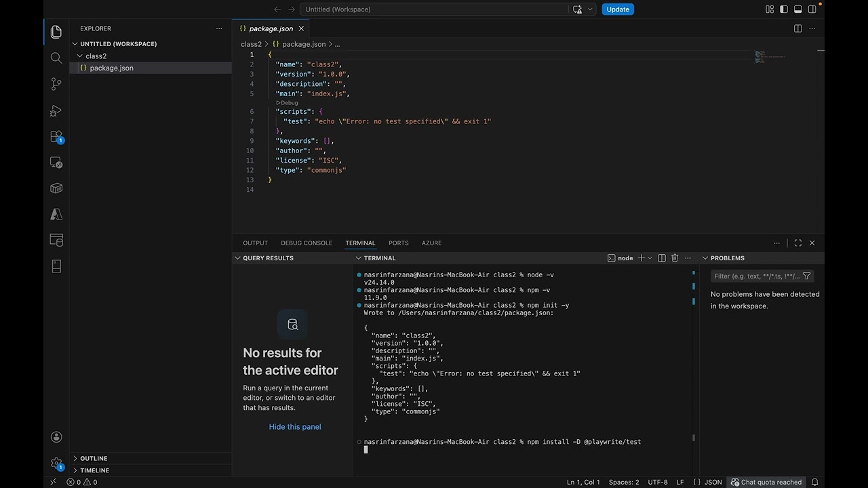
Task: Click the JSON language mode status item
Action: [708, 483]
